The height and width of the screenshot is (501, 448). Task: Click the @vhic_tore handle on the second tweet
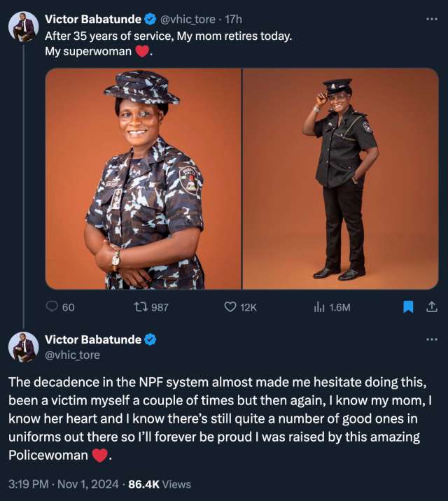[72, 355]
